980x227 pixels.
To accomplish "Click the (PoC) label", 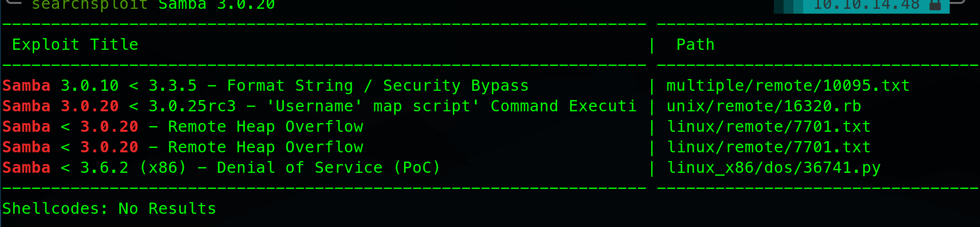I will [x=417, y=168].
